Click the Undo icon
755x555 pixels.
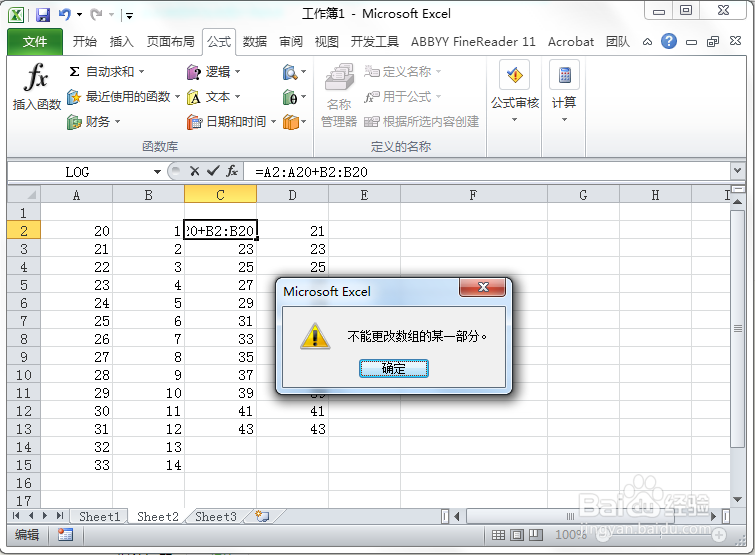[x=65, y=14]
